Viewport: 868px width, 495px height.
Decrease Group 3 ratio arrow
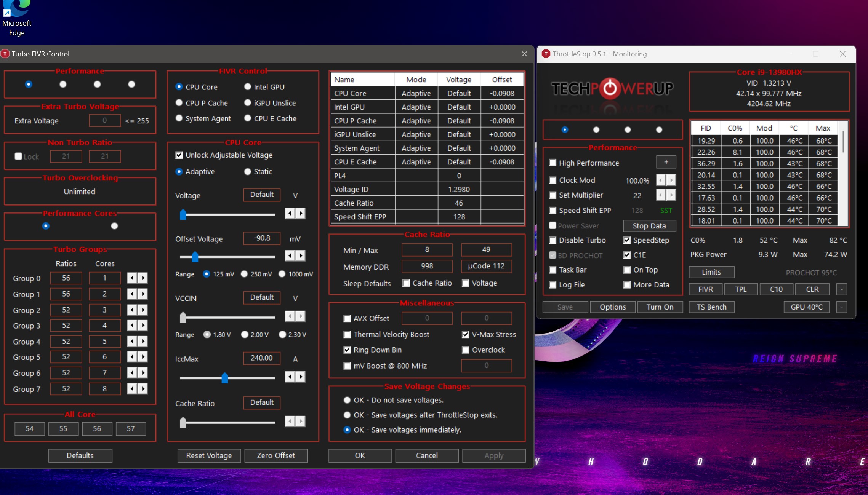point(132,326)
